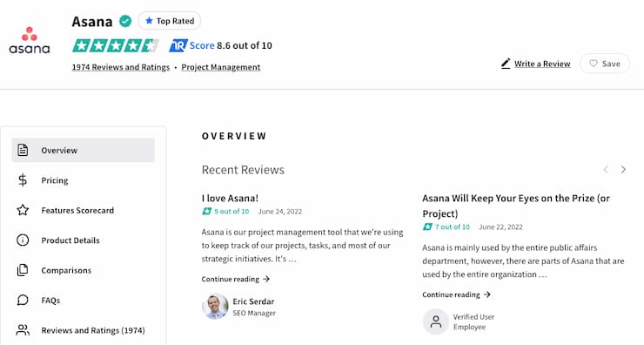Click the Asana logo

30,40
